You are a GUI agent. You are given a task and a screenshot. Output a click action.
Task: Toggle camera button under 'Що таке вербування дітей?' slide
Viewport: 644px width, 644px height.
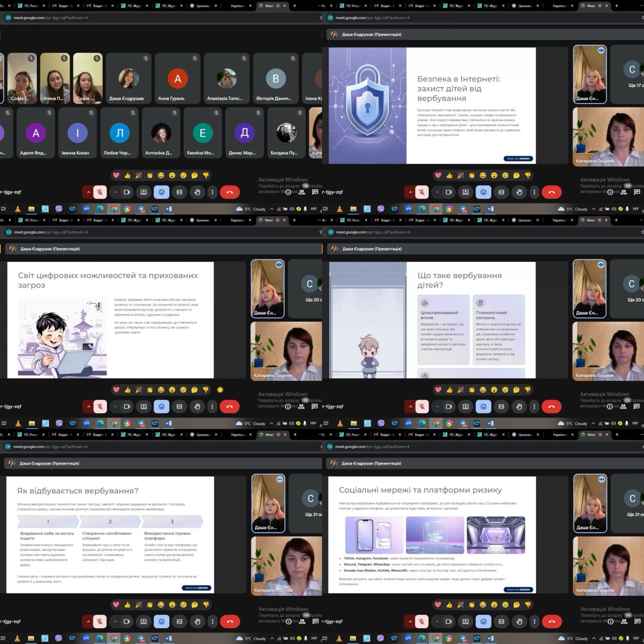(x=449, y=407)
